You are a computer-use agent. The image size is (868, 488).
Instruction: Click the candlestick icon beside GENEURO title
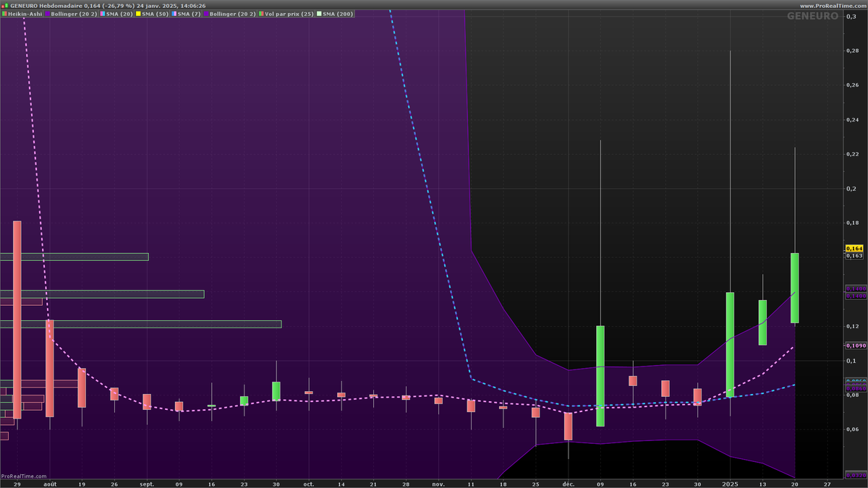(4, 6)
